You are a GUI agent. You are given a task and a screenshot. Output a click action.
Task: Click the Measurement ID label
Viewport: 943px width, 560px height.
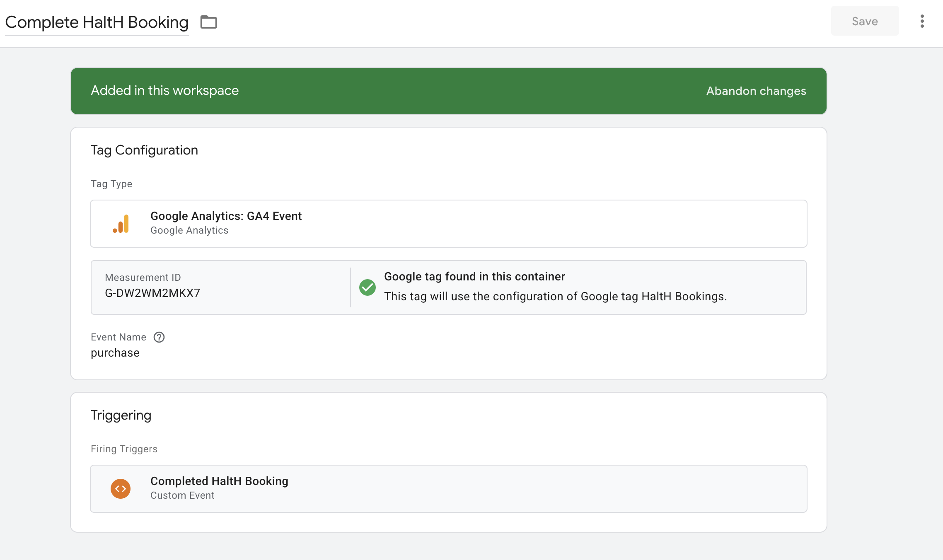[x=143, y=278]
